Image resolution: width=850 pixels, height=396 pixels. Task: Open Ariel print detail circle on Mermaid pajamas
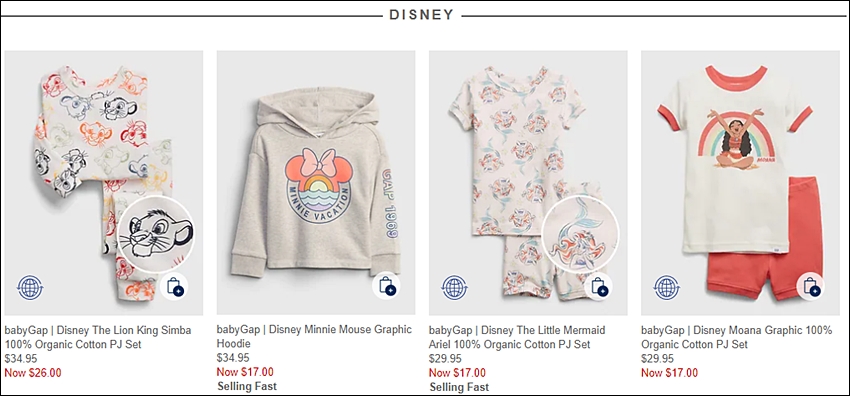tap(580, 234)
